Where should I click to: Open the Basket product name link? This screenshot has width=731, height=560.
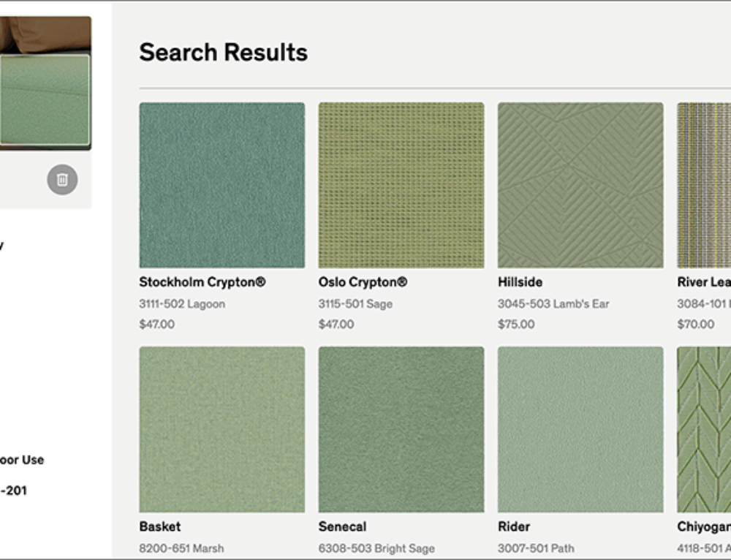point(159,526)
